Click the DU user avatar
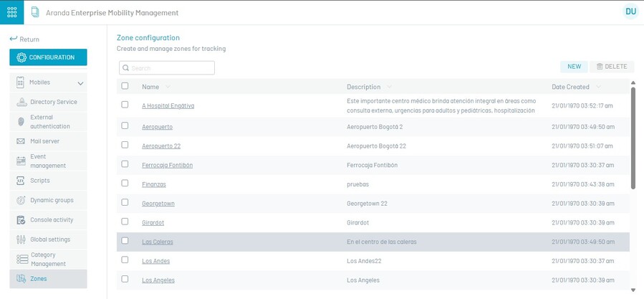Image resolution: width=644 pixels, height=299 pixels. point(630,11)
